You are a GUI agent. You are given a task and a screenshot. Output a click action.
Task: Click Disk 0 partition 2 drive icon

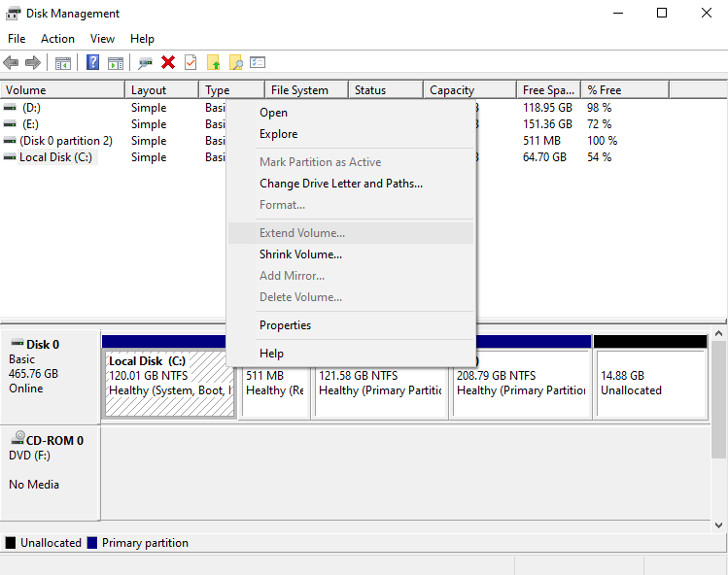(10, 141)
